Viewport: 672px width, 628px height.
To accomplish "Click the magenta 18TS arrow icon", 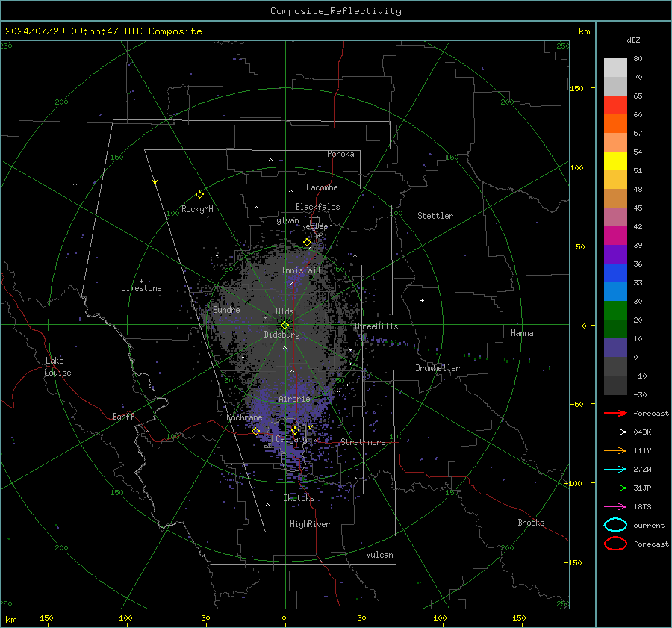I will point(615,507).
